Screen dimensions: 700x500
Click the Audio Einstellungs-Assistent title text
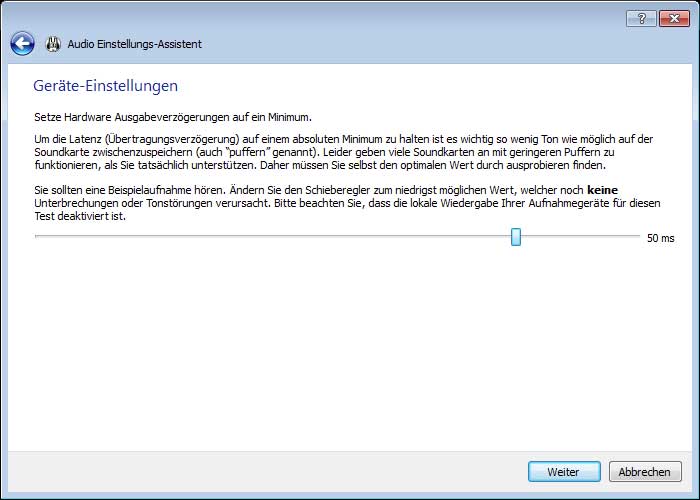tap(134, 44)
